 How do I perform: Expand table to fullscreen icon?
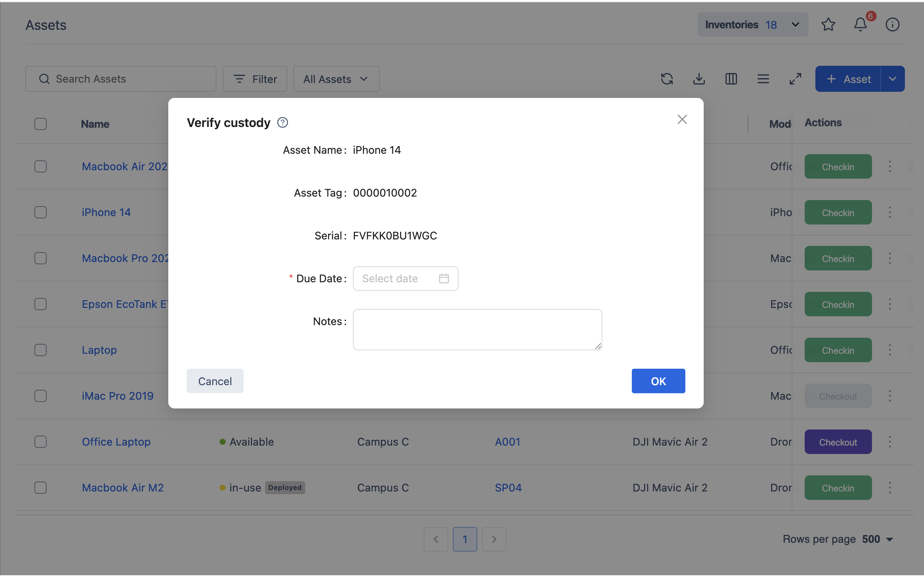click(x=795, y=79)
